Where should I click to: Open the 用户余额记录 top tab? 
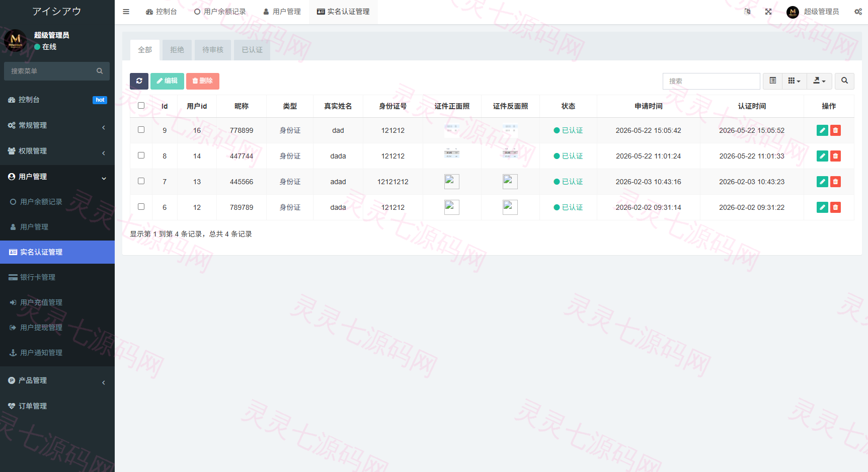[x=220, y=12]
